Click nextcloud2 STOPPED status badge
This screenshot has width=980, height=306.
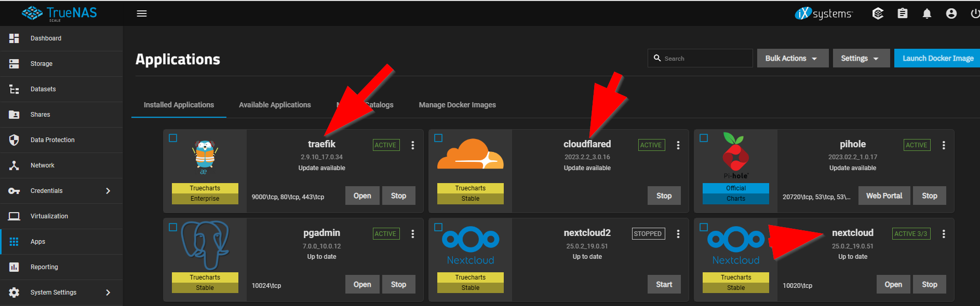(649, 234)
